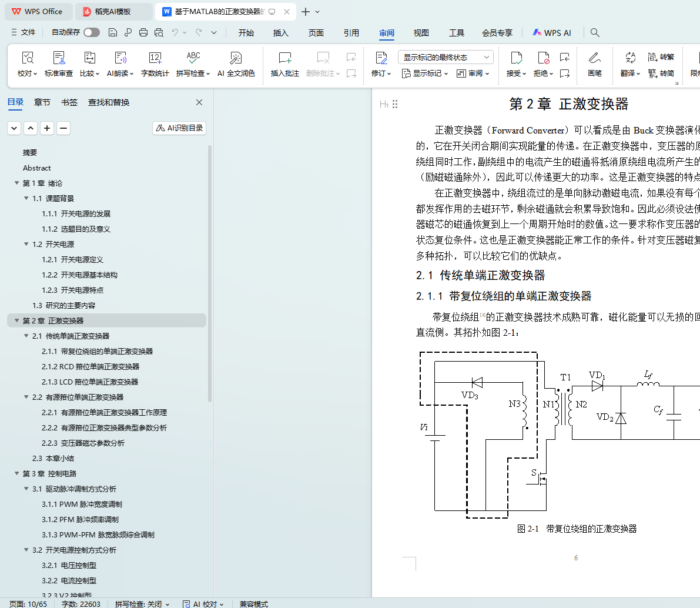Image resolution: width=700 pixels, height=608 pixels.
Task: Click the 修订 track changes icon
Action: pyautogui.click(x=381, y=58)
